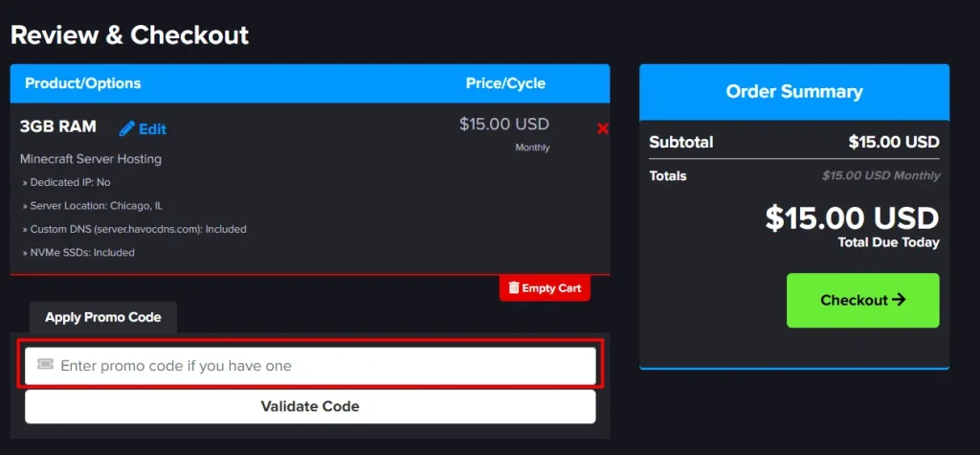Screen dimensions: 980x455
Task: Click the Subtotal label in Order Summary
Action: (x=681, y=142)
